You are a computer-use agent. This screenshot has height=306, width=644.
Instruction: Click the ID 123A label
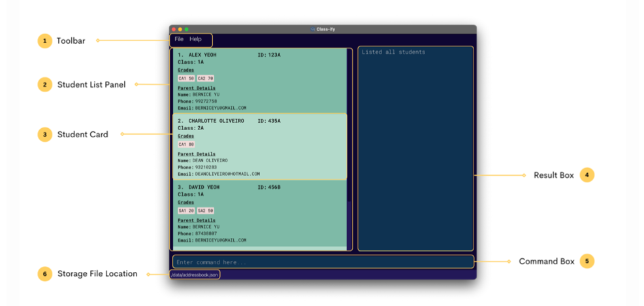(x=269, y=55)
